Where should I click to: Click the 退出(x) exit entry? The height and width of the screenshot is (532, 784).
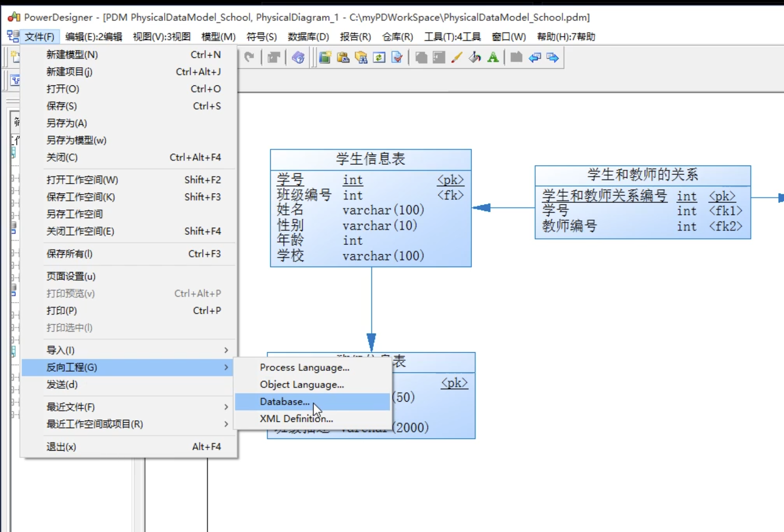pyautogui.click(x=61, y=447)
